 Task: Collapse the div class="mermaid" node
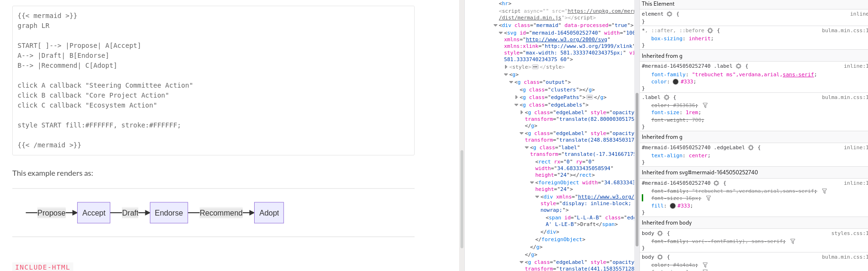point(496,26)
